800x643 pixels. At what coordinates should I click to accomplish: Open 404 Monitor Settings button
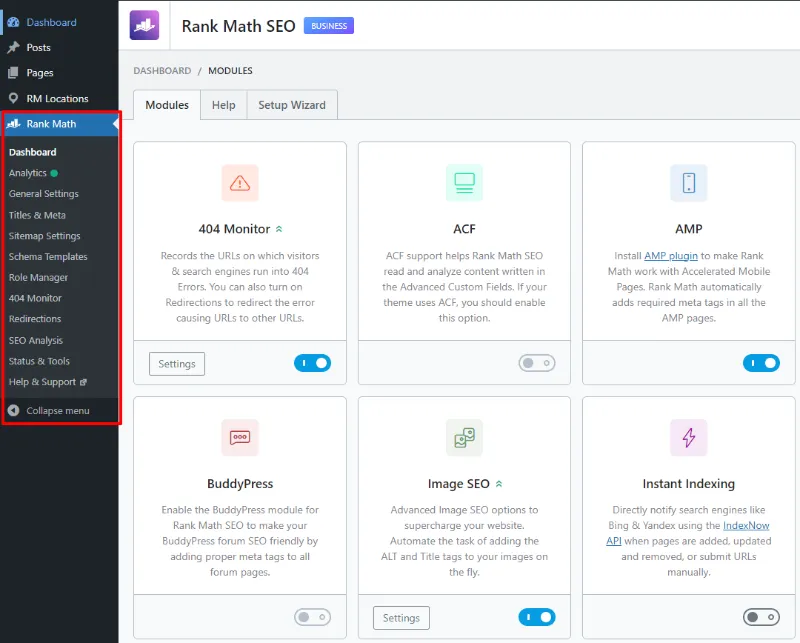tap(176, 364)
